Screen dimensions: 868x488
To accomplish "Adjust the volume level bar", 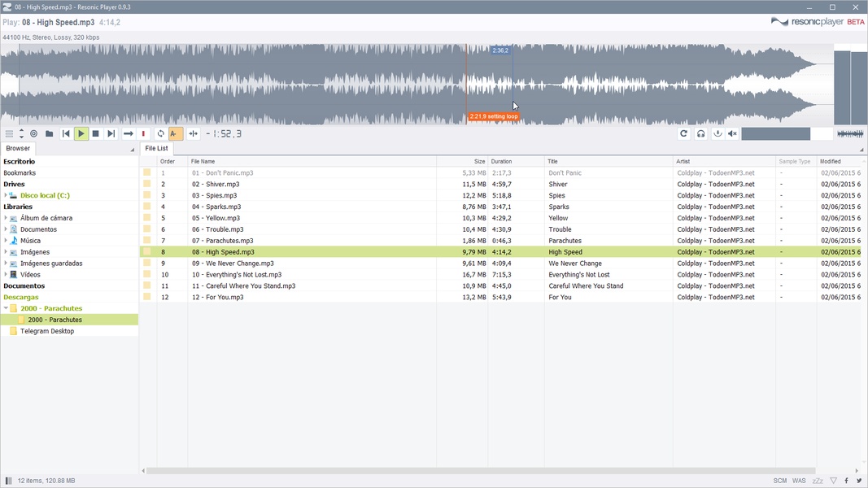I will click(787, 133).
